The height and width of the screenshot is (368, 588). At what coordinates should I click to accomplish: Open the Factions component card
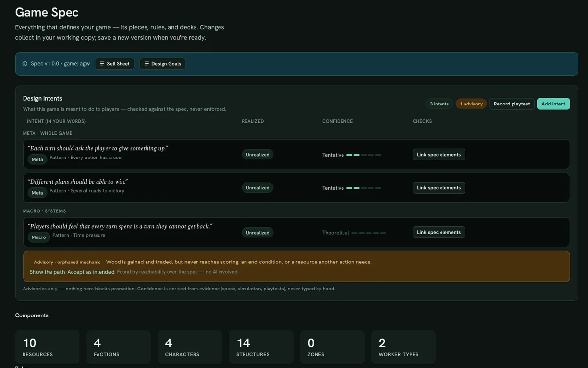click(119, 347)
